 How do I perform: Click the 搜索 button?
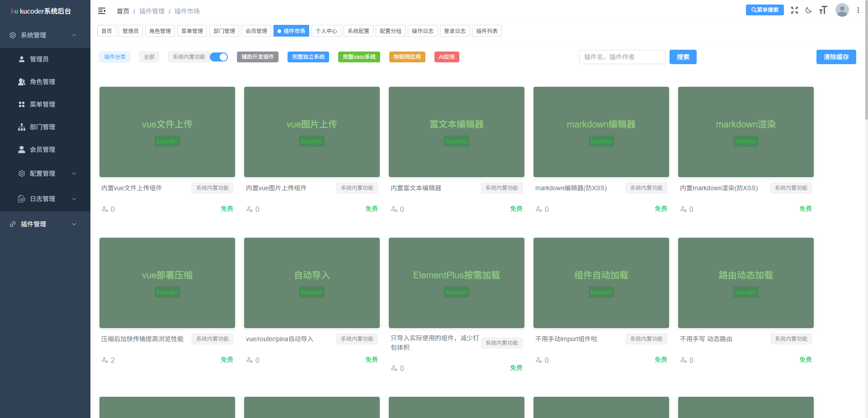click(683, 57)
